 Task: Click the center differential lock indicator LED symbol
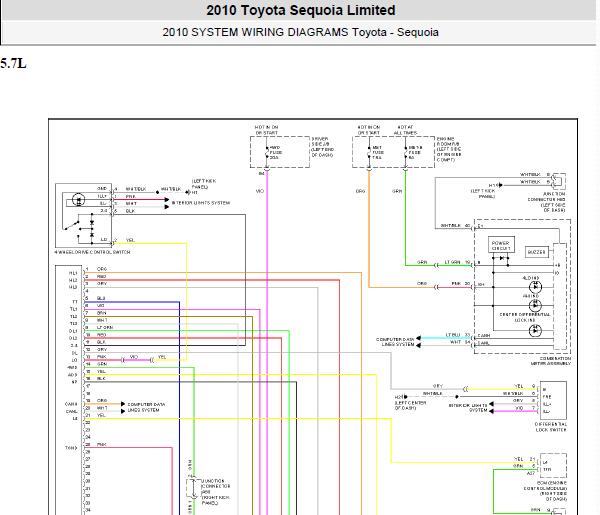tap(535, 330)
